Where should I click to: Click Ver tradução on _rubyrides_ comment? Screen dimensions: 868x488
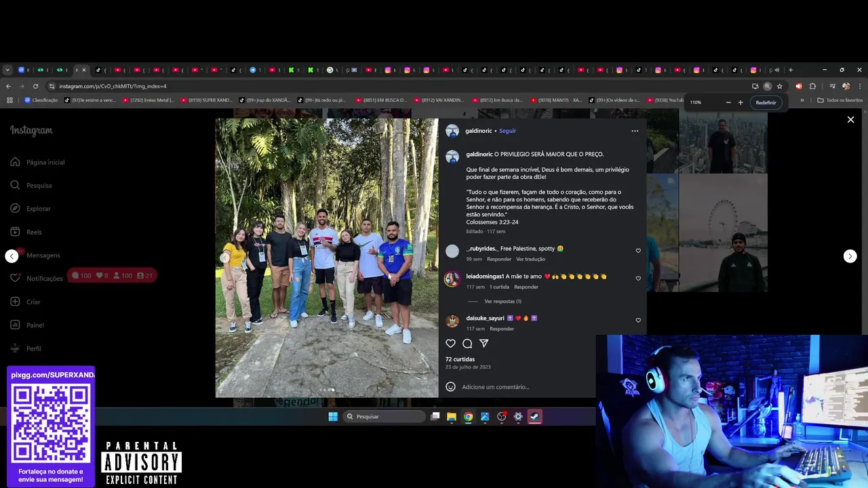tap(530, 259)
